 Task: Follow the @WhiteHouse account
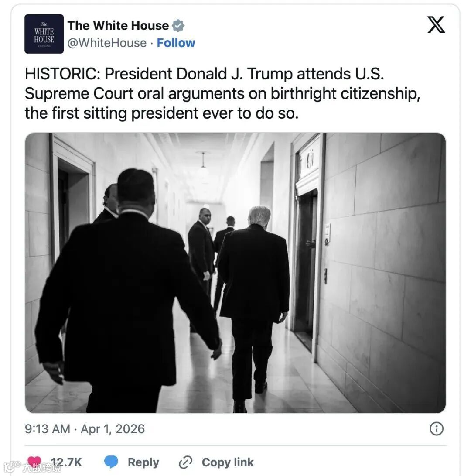pos(176,43)
